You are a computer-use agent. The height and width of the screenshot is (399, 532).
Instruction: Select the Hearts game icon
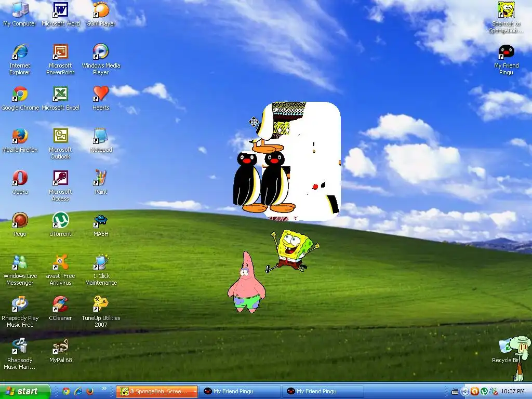tap(101, 98)
